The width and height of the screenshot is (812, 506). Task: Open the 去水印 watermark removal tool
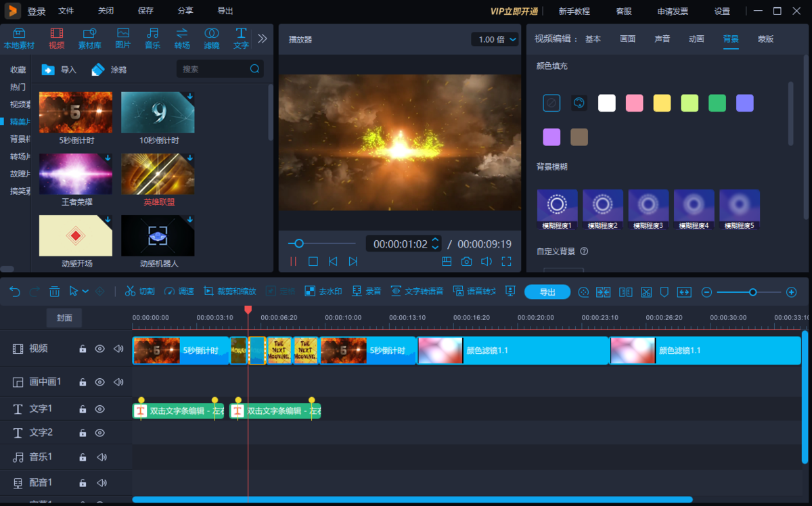[x=323, y=292]
